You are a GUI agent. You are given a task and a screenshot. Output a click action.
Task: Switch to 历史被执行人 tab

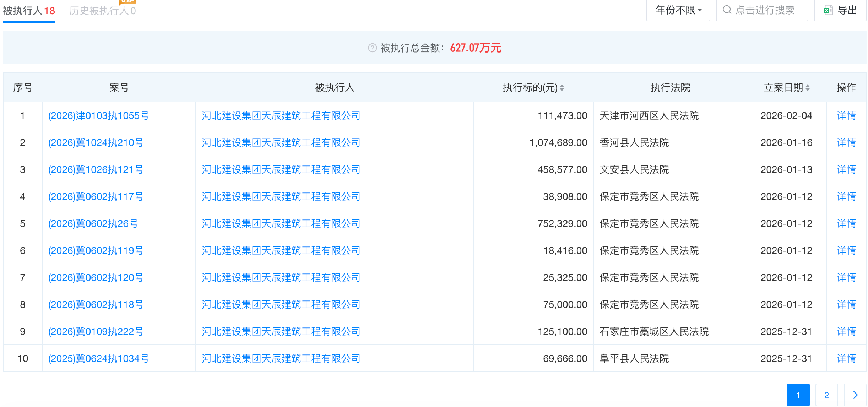[x=102, y=11]
